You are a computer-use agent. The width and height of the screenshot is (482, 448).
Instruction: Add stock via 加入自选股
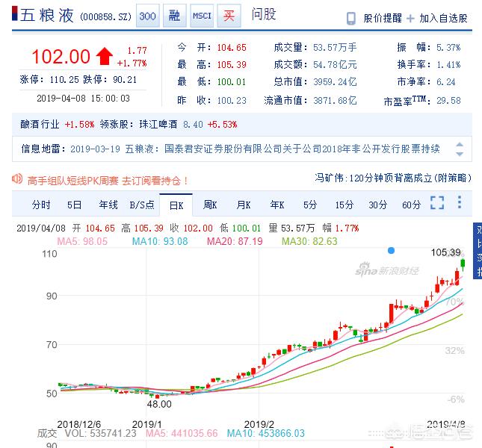tap(443, 19)
